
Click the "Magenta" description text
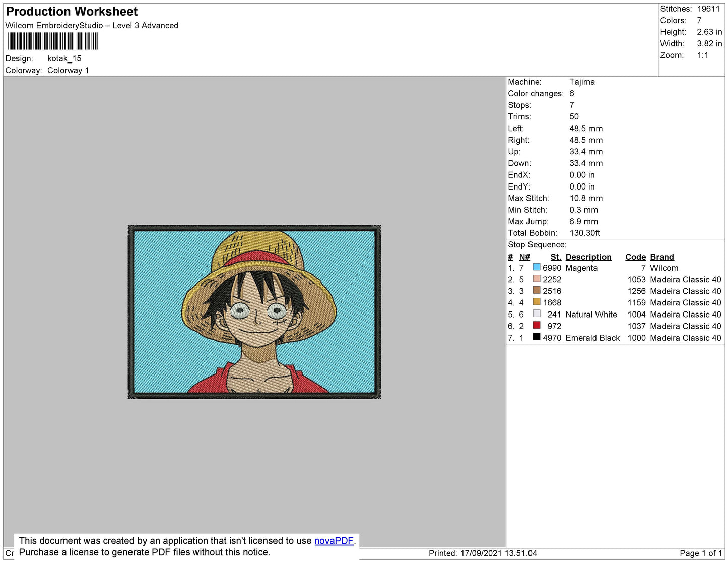(x=581, y=268)
